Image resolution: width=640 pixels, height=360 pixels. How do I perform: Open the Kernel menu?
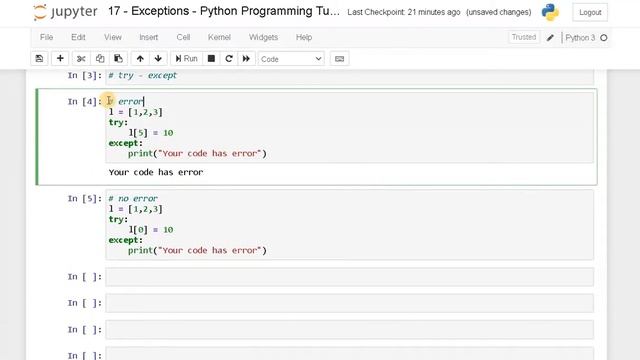coord(219,37)
